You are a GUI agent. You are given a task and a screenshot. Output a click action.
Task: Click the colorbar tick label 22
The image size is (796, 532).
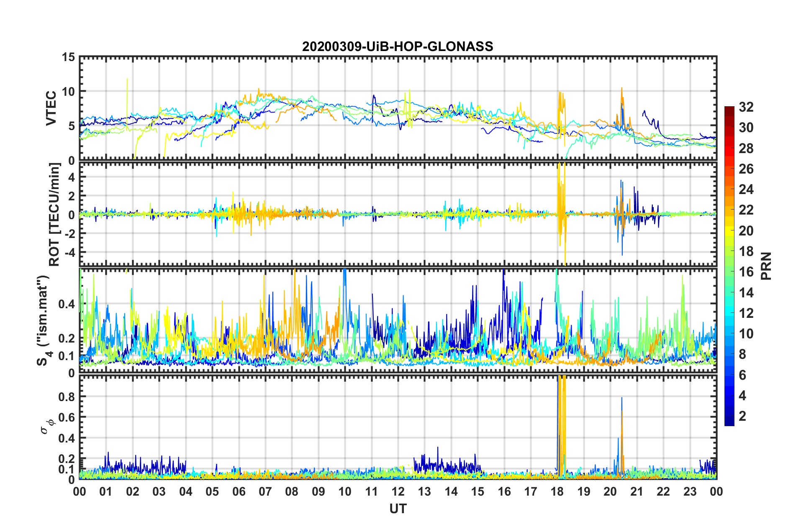click(x=746, y=210)
